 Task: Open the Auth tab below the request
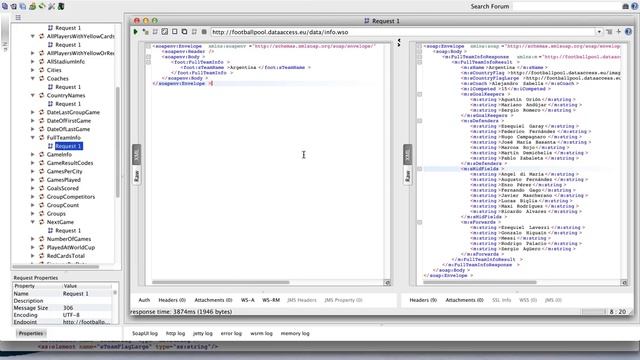(x=144, y=300)
